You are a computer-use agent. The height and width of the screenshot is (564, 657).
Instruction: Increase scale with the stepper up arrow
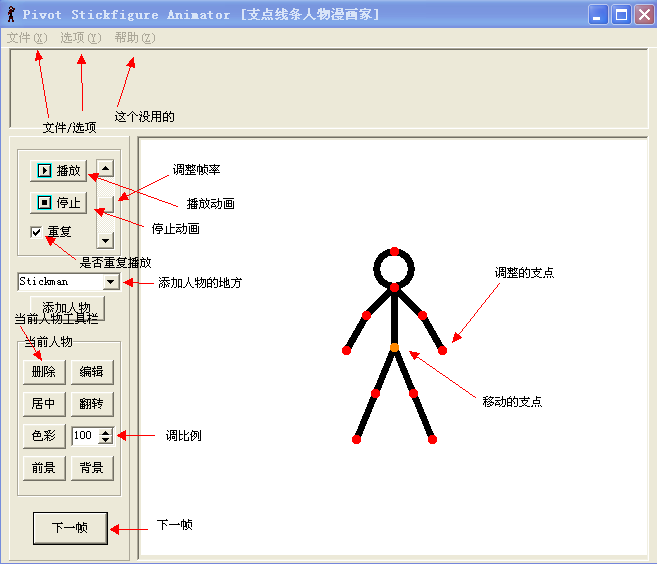[x=106, y=432]
